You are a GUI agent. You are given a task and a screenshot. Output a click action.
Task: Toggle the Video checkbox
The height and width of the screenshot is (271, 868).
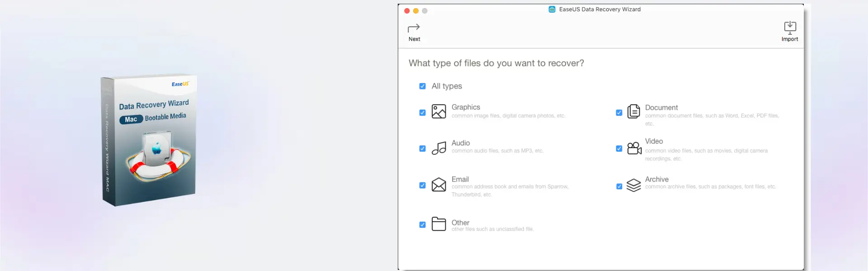[x=619, y=148]
